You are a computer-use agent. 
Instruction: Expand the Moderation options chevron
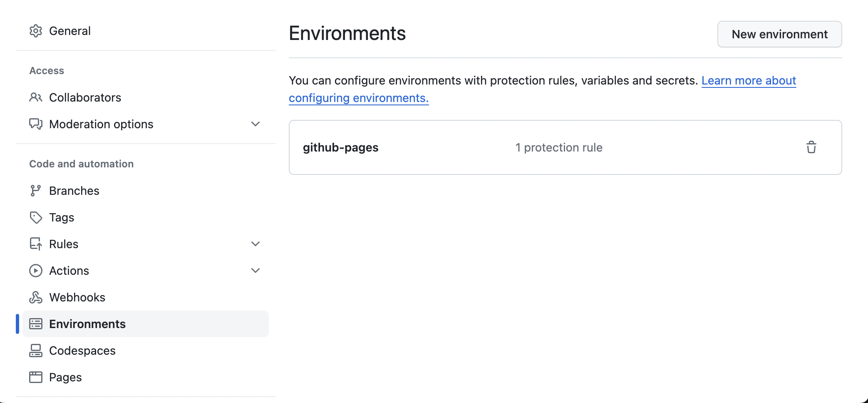[x=255, y=124]
